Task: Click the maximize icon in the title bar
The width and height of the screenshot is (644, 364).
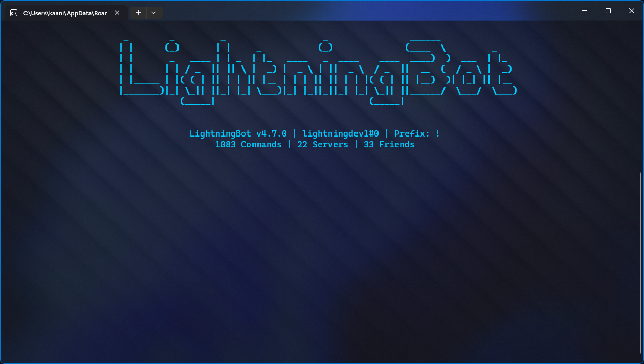Action: (x=608, y=10)
